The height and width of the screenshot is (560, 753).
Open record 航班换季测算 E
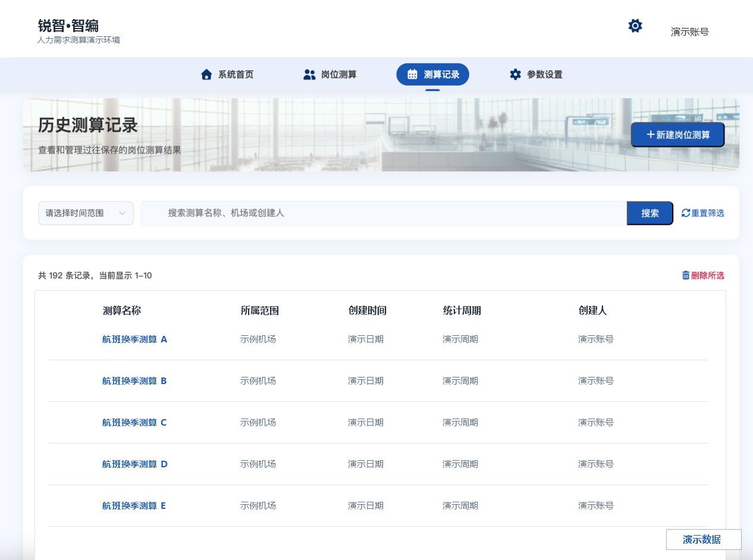coord(134,505)
